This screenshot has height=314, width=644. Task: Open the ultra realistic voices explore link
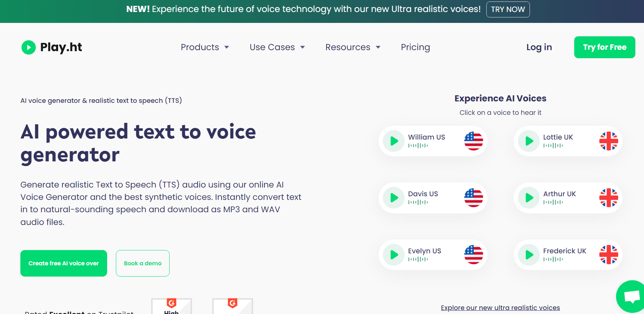(501, 307)
